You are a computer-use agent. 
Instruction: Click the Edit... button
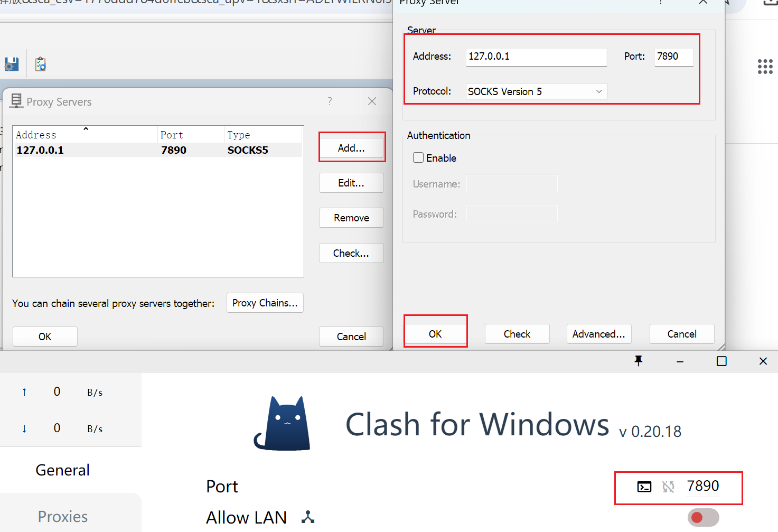[351, 183]
